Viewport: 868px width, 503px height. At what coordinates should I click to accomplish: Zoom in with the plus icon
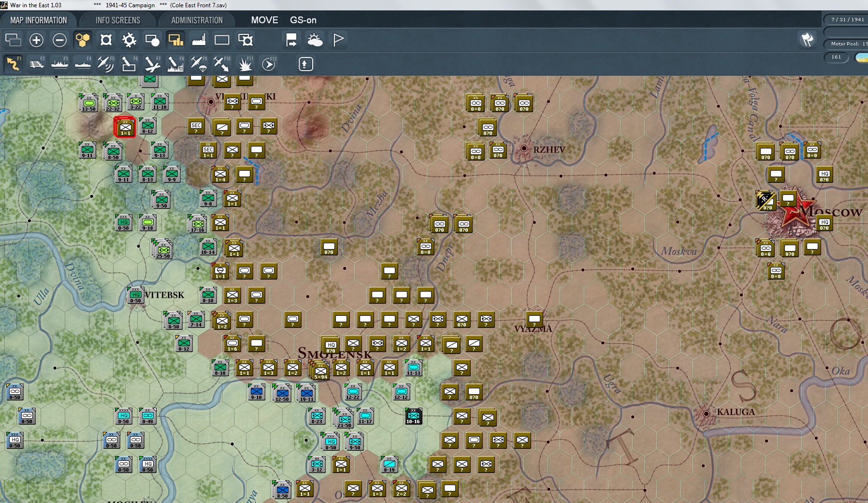coord(36,40)
